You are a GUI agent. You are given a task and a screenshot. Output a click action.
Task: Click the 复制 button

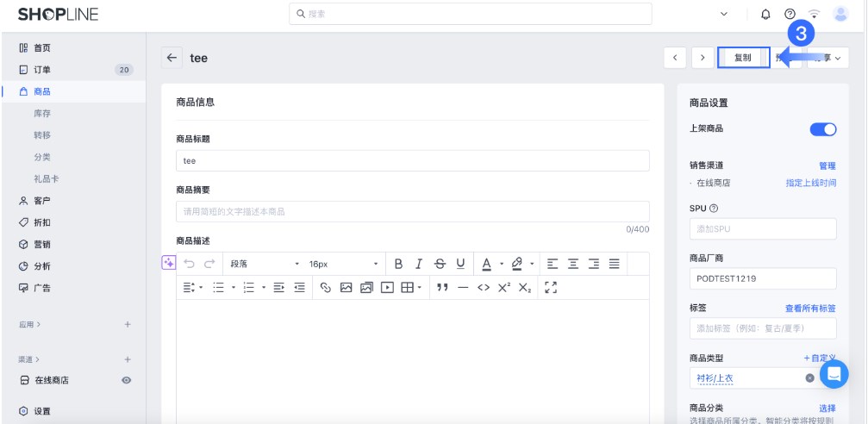click(744, 58)
